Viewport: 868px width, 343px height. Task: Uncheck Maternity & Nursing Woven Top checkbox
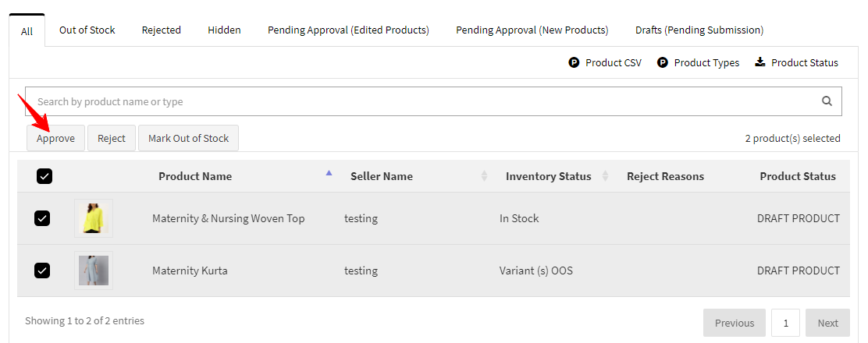pyautogui.click(x=42, y=218)
